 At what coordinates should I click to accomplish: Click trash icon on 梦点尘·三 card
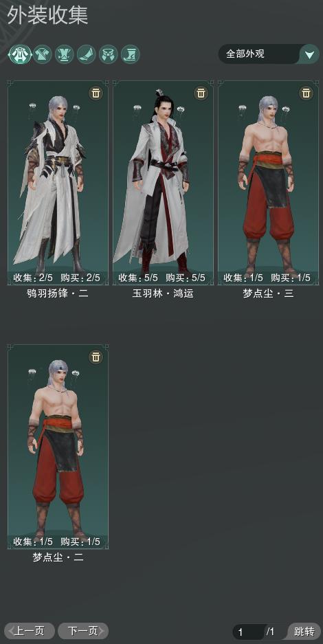(307, 93)
